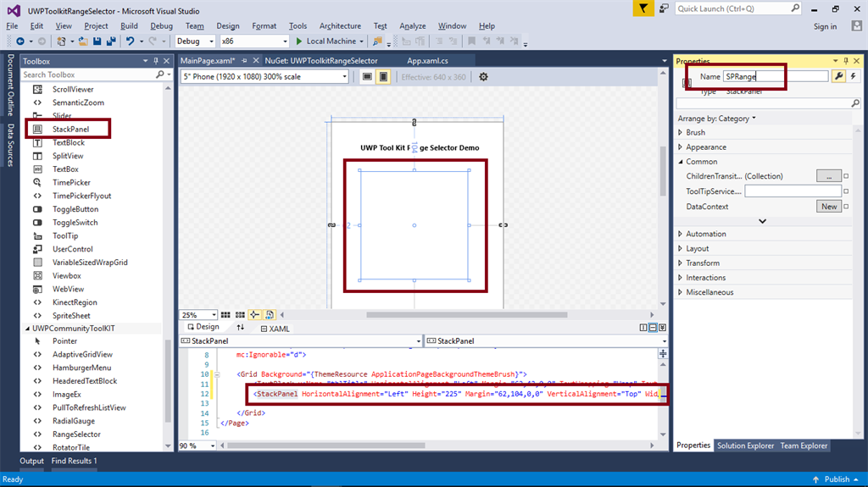This screenshot has width=868, height=487.
Task: Open the Build menu
Action: [129, 26]
